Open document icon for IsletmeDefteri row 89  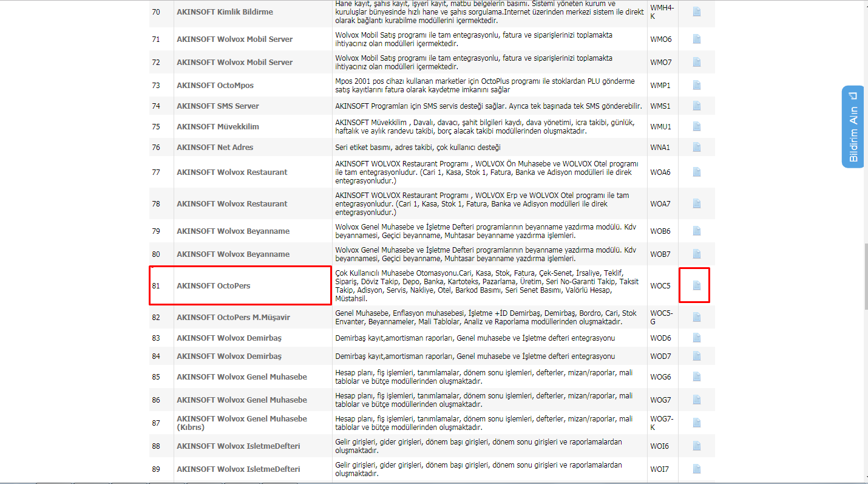pyautogui.click(x=696, y=469)
